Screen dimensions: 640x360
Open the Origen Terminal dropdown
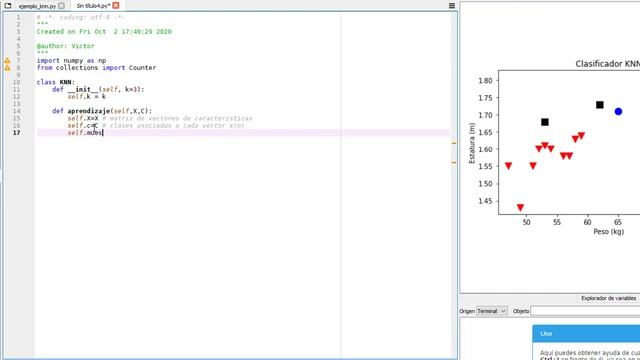(491, 311)
